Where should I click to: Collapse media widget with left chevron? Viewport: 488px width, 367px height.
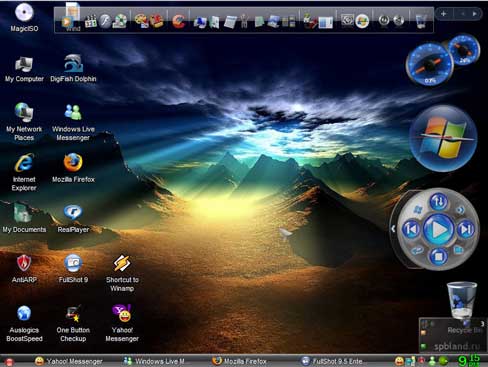point(393,229)
